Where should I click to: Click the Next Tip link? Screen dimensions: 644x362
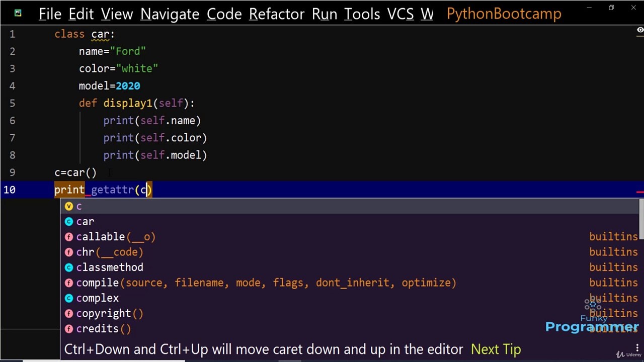496,349
